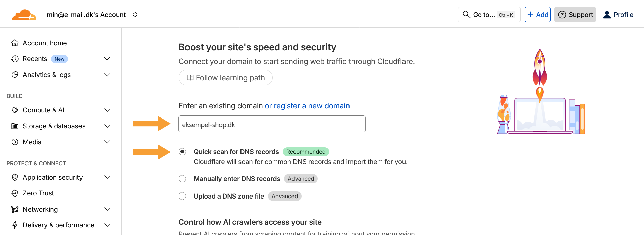Click the Follow learning path button

(x=225, y=78)
